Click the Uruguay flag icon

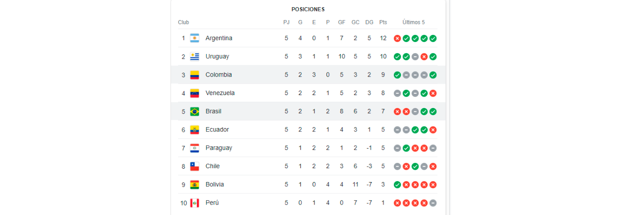(194, 56)
